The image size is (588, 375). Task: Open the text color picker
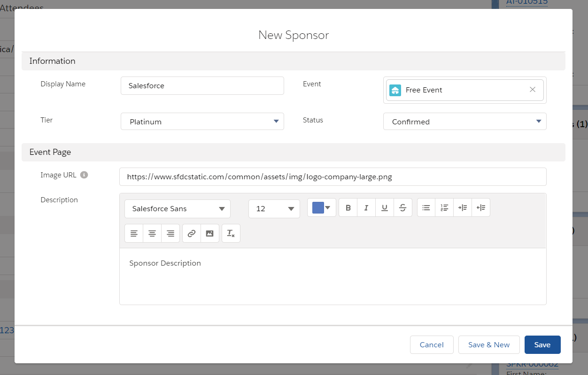(322, 208)
